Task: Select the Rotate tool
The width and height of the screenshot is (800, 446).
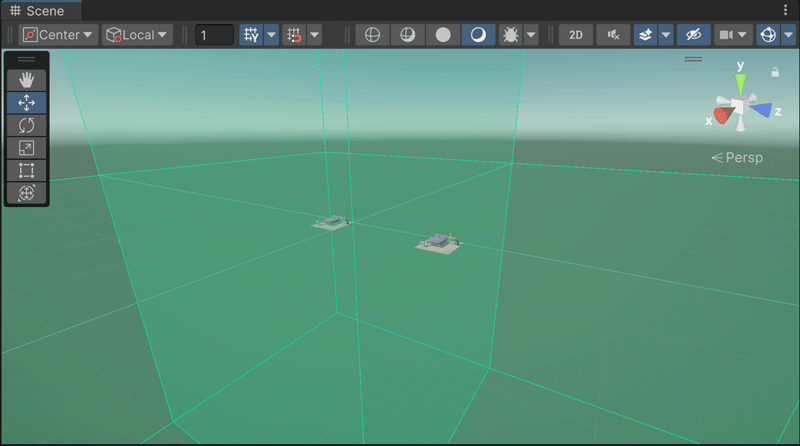Action: coord(27,125)
